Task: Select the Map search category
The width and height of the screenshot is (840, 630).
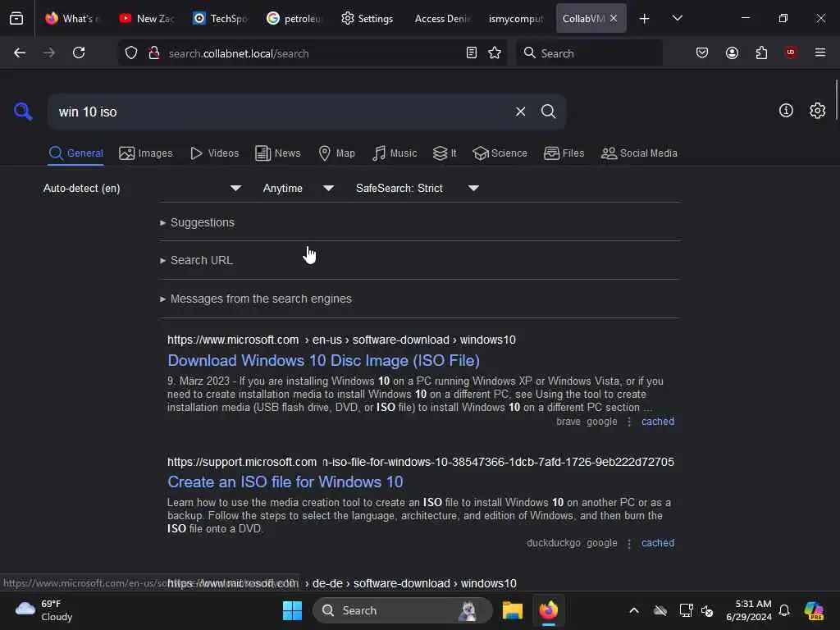Action: (x=336, y=153)
